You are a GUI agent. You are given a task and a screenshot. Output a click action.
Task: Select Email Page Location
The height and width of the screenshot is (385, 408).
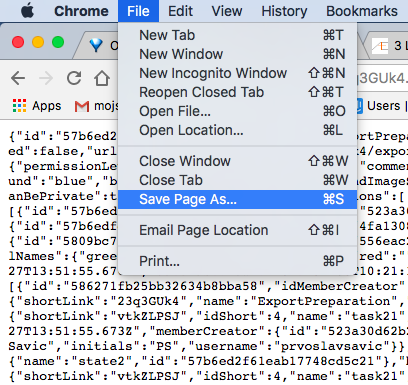(x=237, y=230)
